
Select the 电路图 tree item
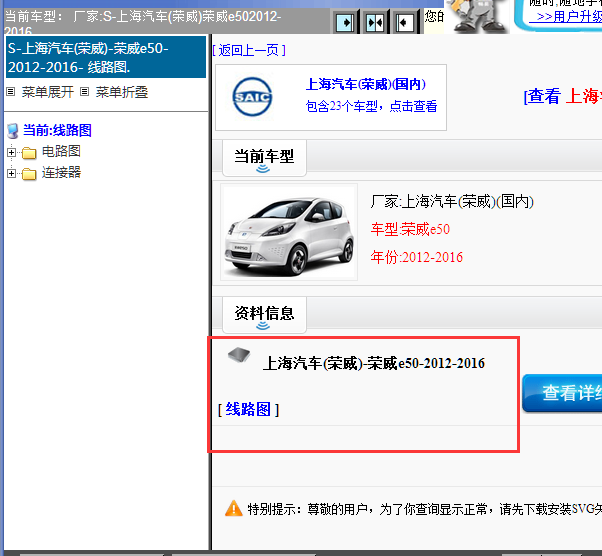tap(61, 151)
